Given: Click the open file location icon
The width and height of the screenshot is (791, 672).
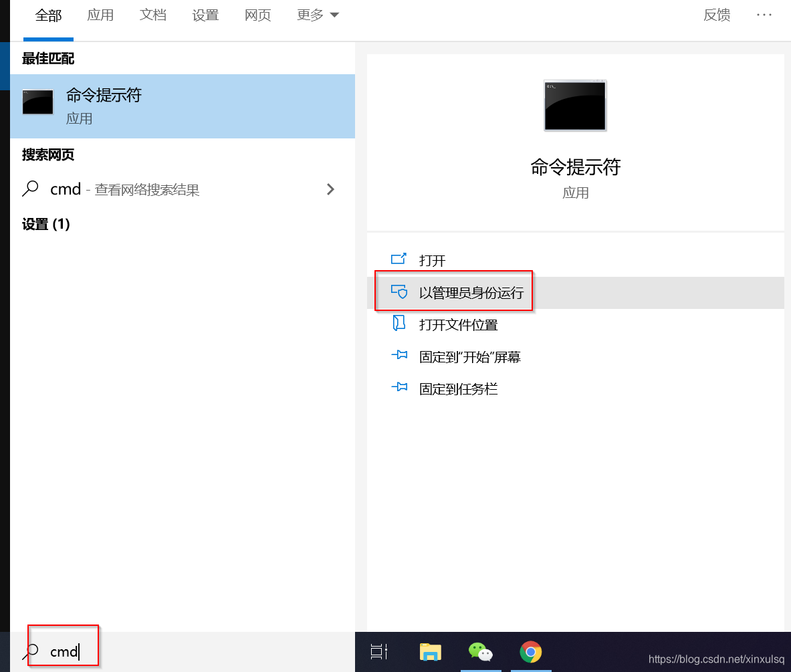Looking at the screenshot, I should click(399, 324).
